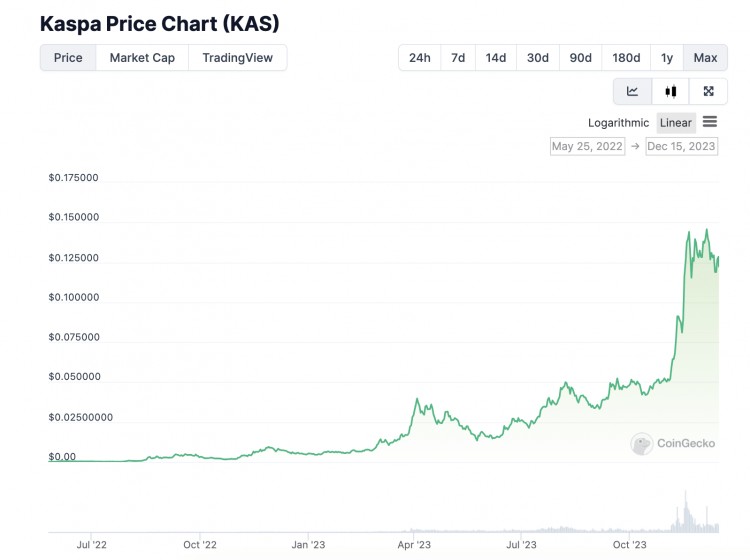Select the 180d range button
The image size is (750, 560).
(x=626, y=58)
